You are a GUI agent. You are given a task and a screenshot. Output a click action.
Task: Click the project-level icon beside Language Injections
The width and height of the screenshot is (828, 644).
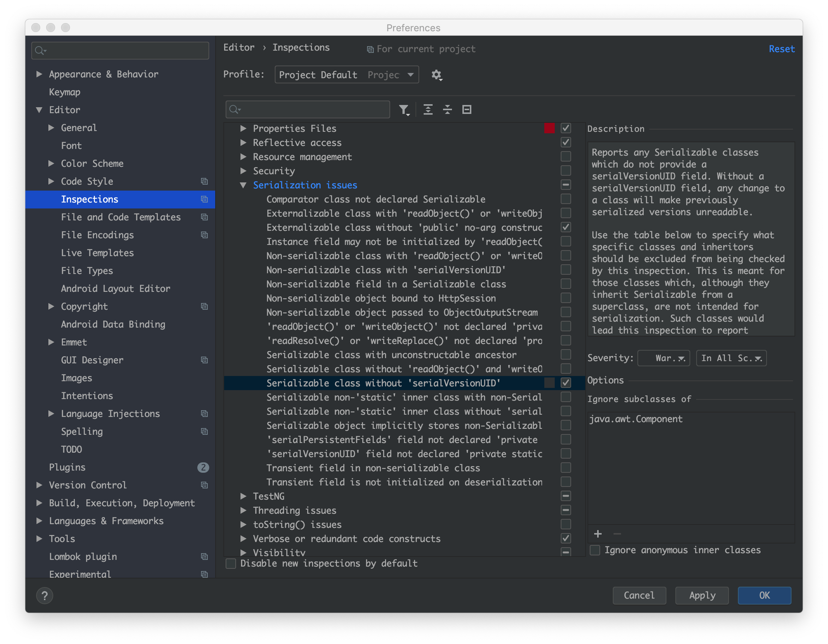[x=204, y=414]
